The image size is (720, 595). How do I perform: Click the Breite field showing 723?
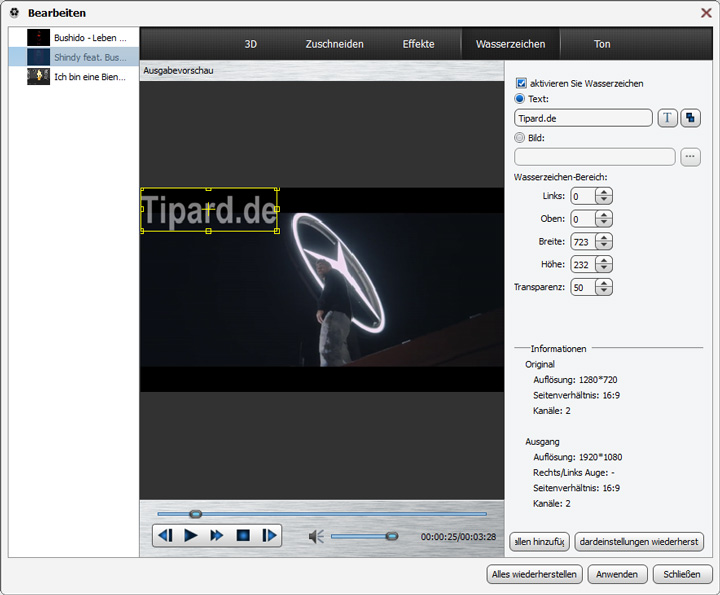(x=583, y=241)
